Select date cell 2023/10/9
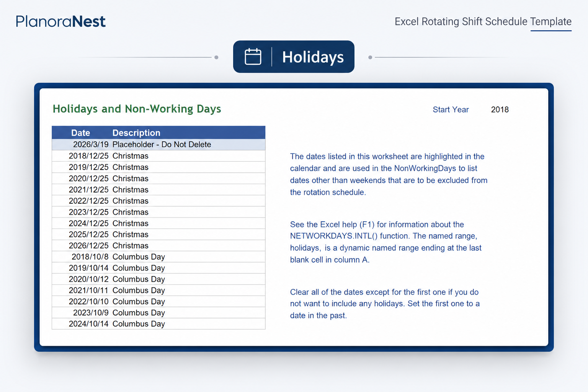 (91, 312)
